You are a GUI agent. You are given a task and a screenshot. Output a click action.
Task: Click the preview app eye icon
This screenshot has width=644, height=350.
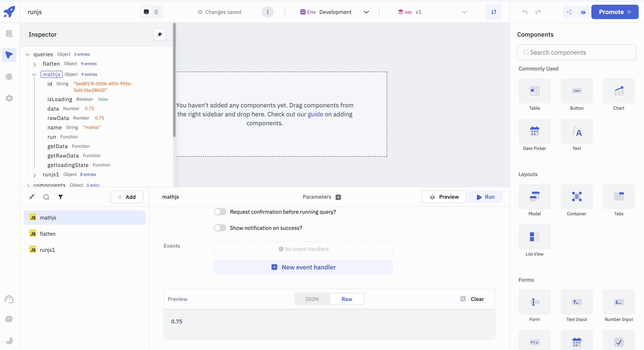coord(583,12)
